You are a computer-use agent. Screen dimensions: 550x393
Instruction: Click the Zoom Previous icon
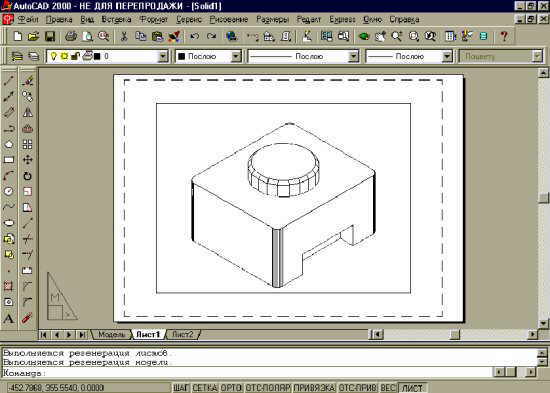(x=430, y=36)
